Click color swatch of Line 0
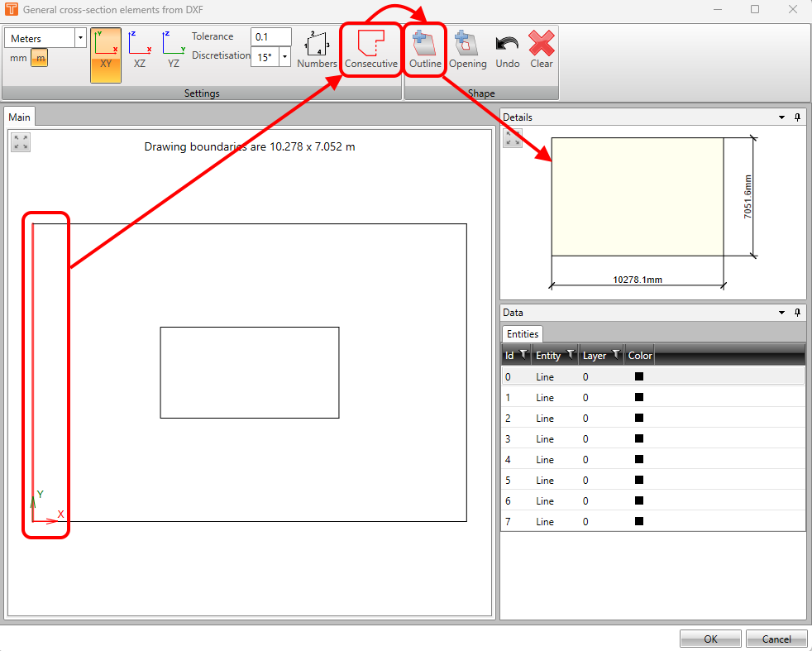812x651 pixels. point(638,376)
